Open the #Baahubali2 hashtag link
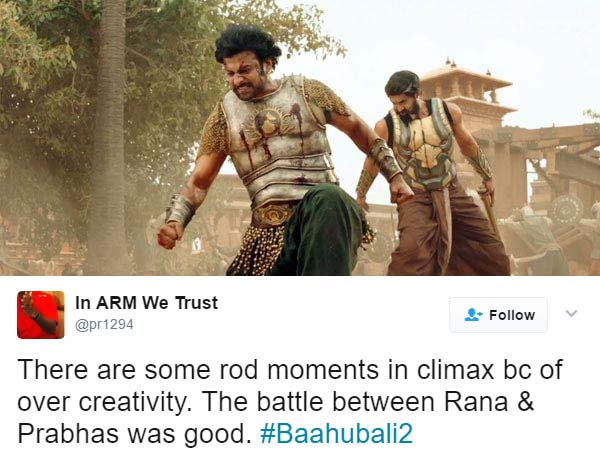Image resolution: width=600 pixels, height=450 pixels. [x=336, y=433]
